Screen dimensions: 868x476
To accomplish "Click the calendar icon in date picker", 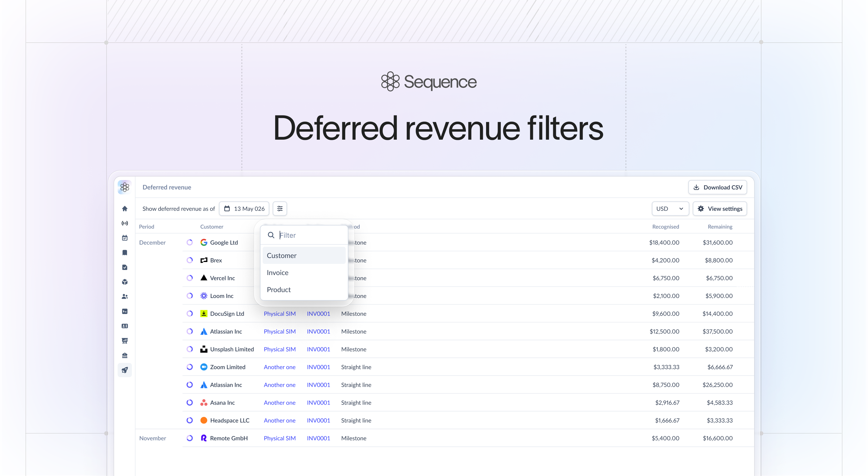I will click(227, 209).
